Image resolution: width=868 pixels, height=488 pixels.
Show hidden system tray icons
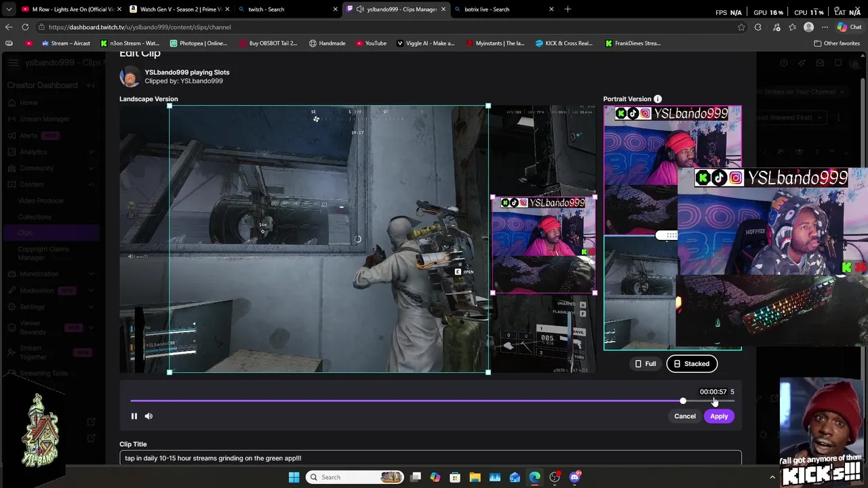click(772, 477)
